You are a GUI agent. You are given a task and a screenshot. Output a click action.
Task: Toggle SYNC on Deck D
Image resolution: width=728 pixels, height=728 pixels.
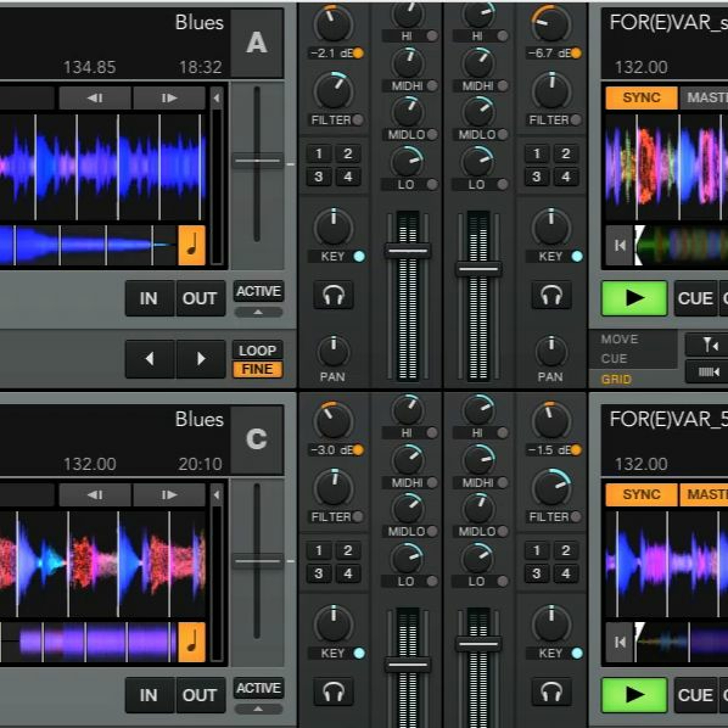tap(641, 494)
